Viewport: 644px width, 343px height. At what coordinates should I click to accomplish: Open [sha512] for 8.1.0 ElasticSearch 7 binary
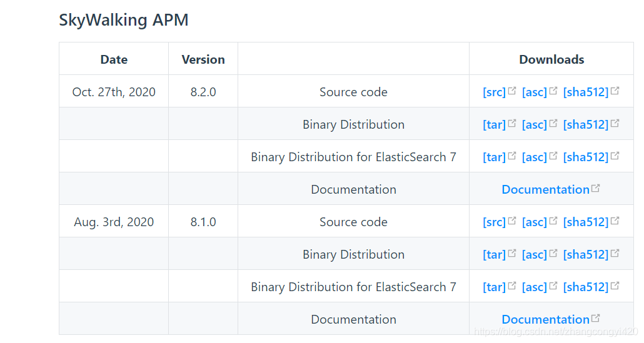point(586,287)
